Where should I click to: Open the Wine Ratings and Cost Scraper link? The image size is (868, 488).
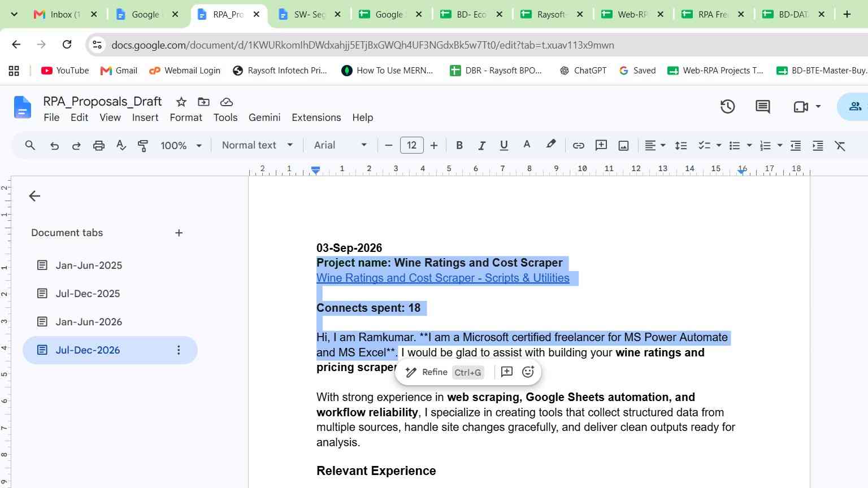coord(442,278)
